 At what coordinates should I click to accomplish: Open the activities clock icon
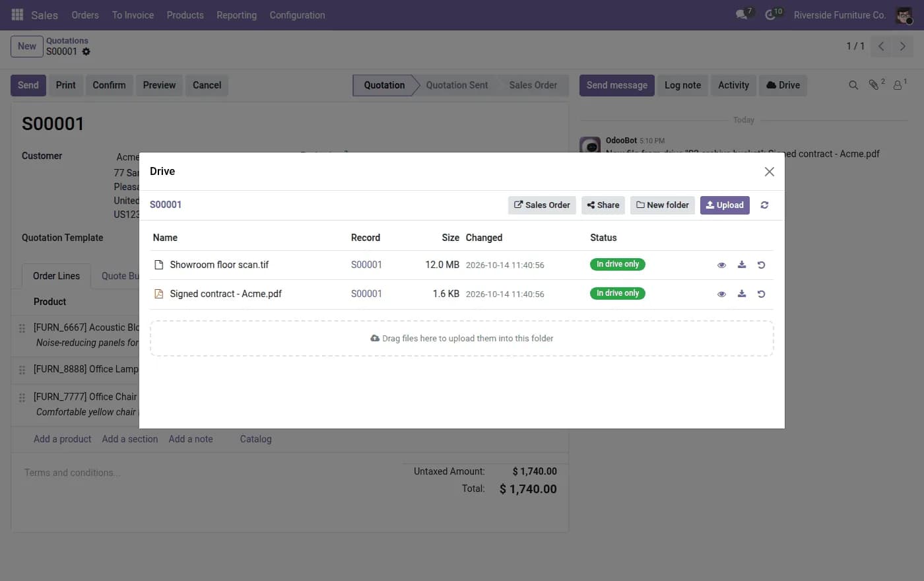click(x=771, y=15)
